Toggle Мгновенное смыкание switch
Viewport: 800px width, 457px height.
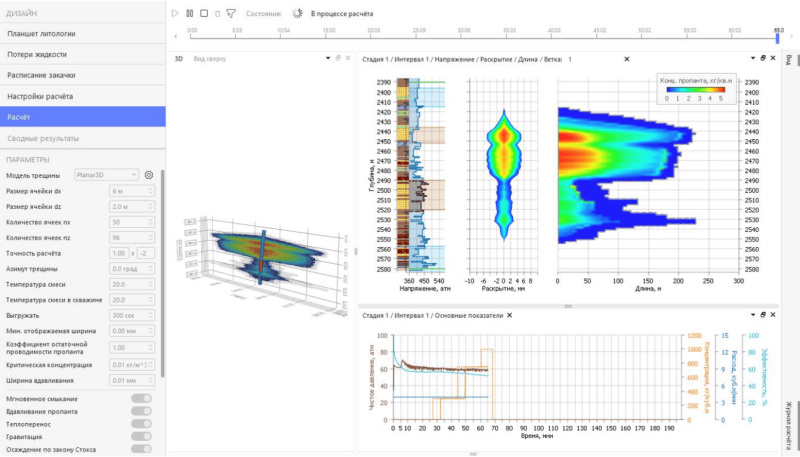coord(142,398)
